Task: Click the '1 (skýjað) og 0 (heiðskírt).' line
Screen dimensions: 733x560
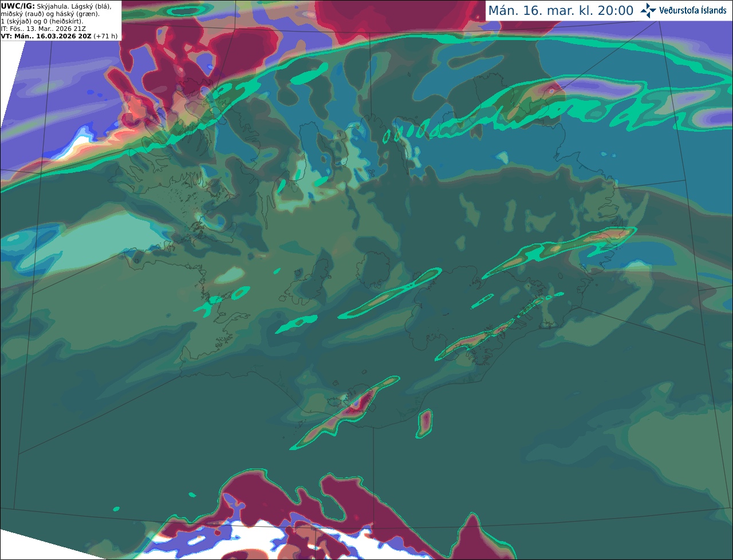Action: 42,21
